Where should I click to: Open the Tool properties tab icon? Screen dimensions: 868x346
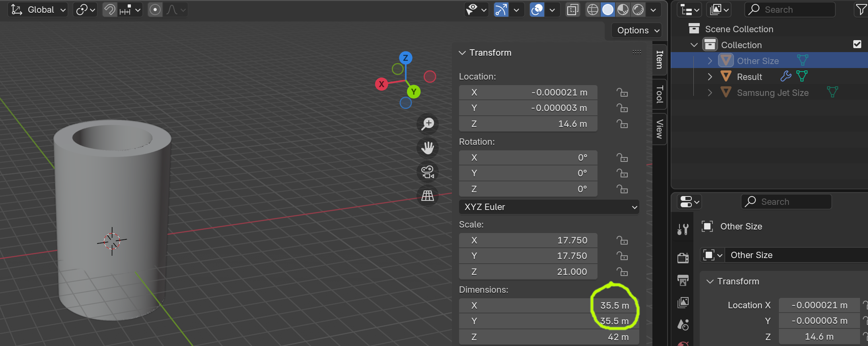(683, 229)
